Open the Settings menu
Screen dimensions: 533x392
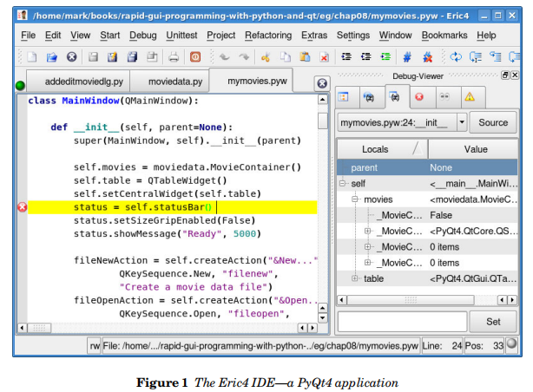353,36
